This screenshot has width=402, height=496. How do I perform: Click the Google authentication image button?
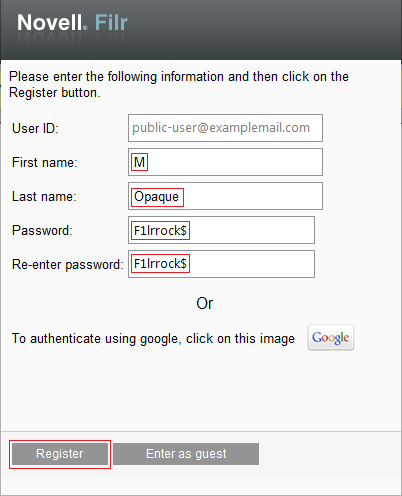tap(331, 337)
